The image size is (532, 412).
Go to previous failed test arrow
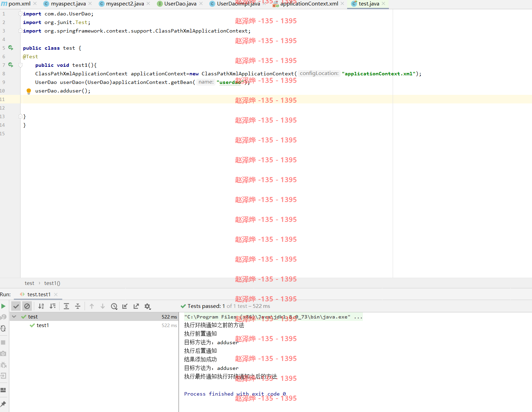tap(92, 306)
